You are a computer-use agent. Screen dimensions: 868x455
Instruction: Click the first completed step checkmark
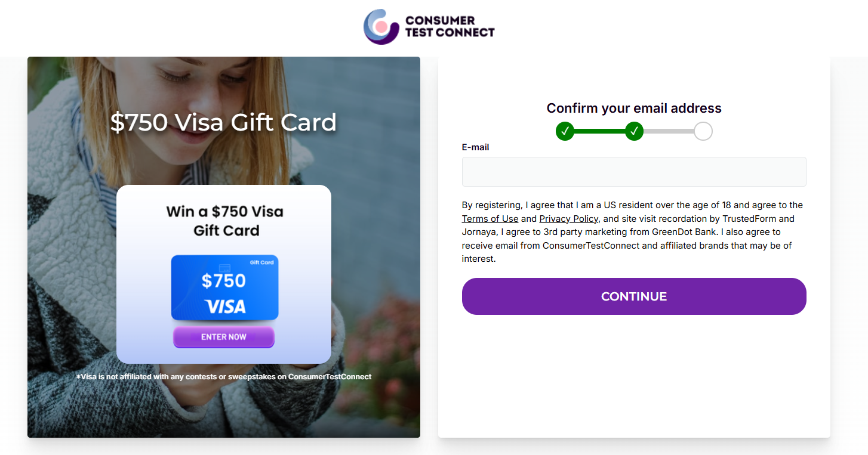click(x=565, y=131)
